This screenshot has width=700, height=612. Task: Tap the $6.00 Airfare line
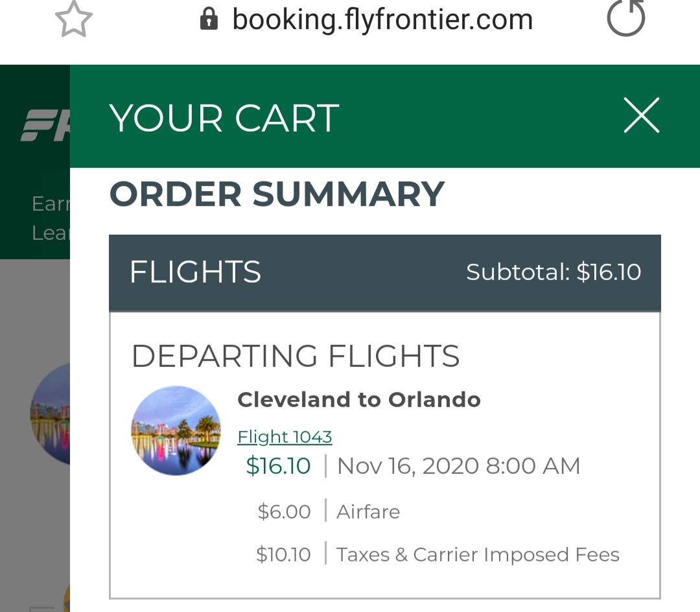(329, 512)
